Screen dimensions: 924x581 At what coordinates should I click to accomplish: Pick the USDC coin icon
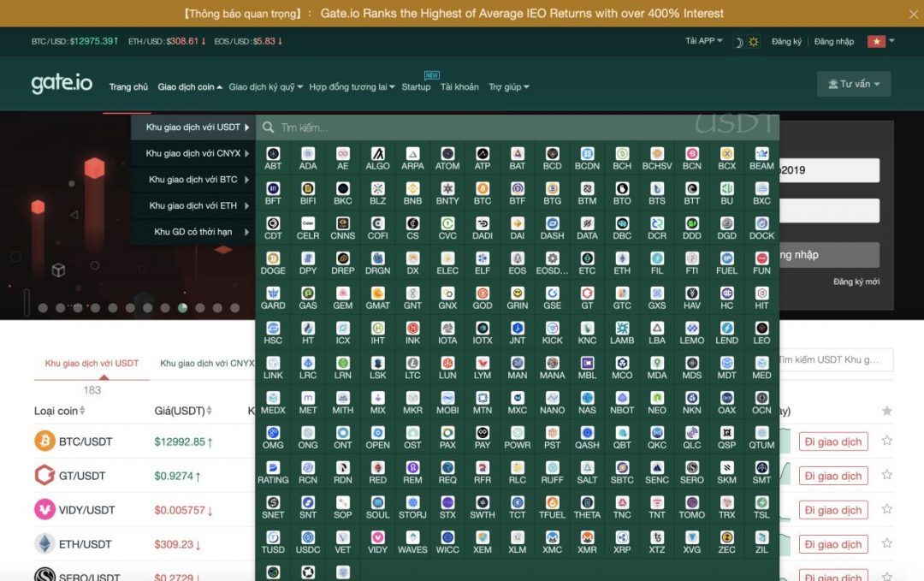308,537
